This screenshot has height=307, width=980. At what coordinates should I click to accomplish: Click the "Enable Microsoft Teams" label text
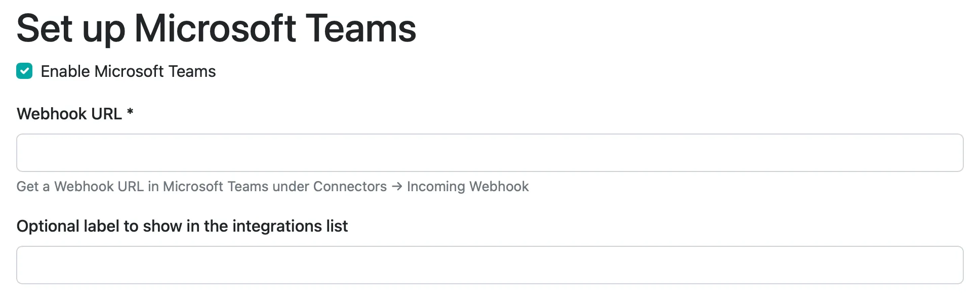(x=128, y=71)
